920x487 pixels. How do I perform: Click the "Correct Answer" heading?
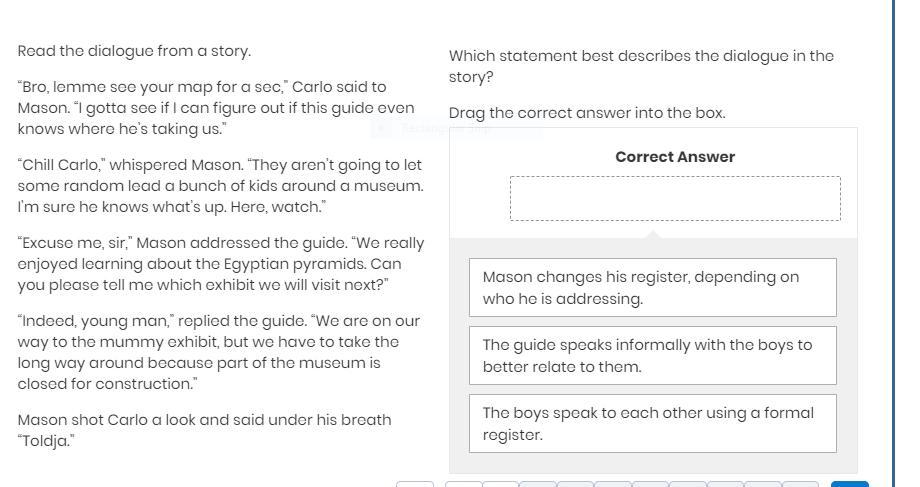click(x=675, y=157)
